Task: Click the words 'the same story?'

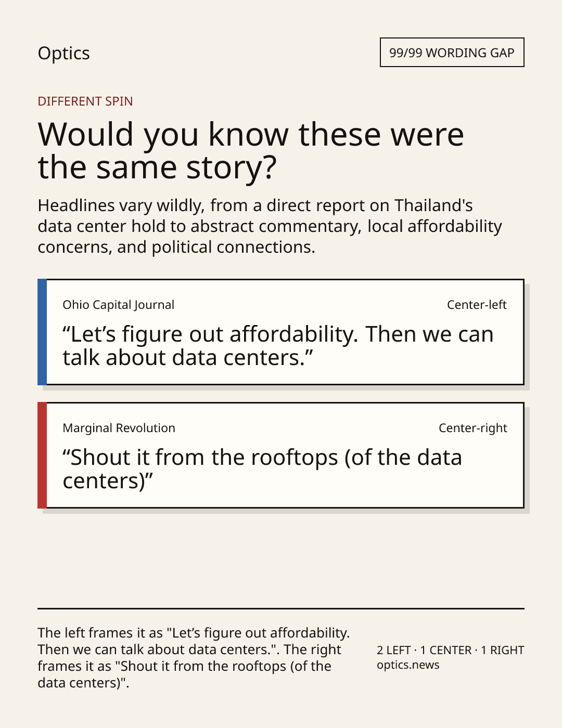Action: pyautogui.click(x=157, y=167)
